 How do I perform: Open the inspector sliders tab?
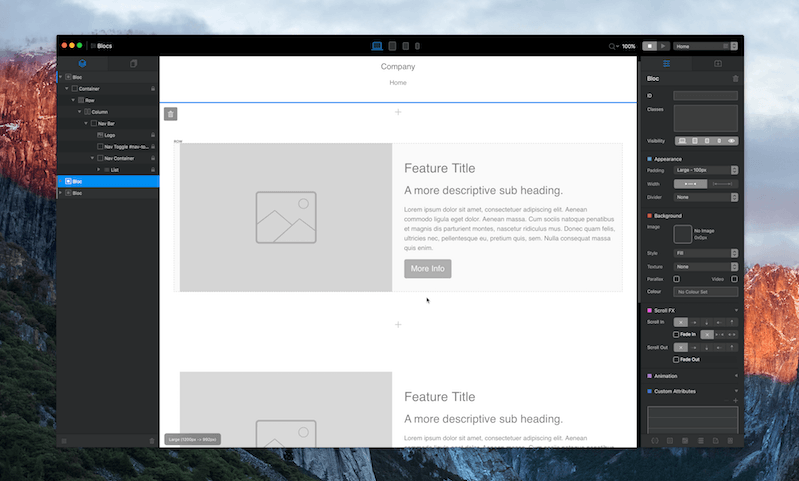point(667,63)
